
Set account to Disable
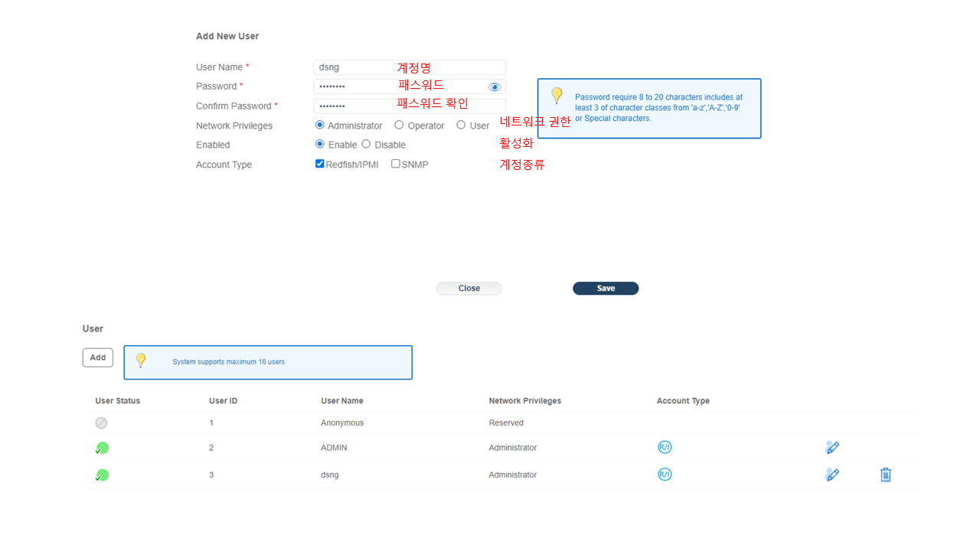366,144
